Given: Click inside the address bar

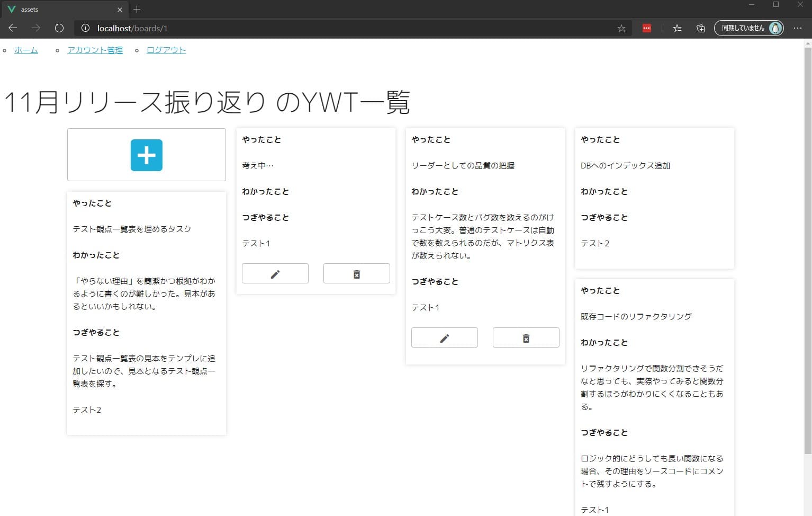Looking at the screenshot, I should 318,28.
